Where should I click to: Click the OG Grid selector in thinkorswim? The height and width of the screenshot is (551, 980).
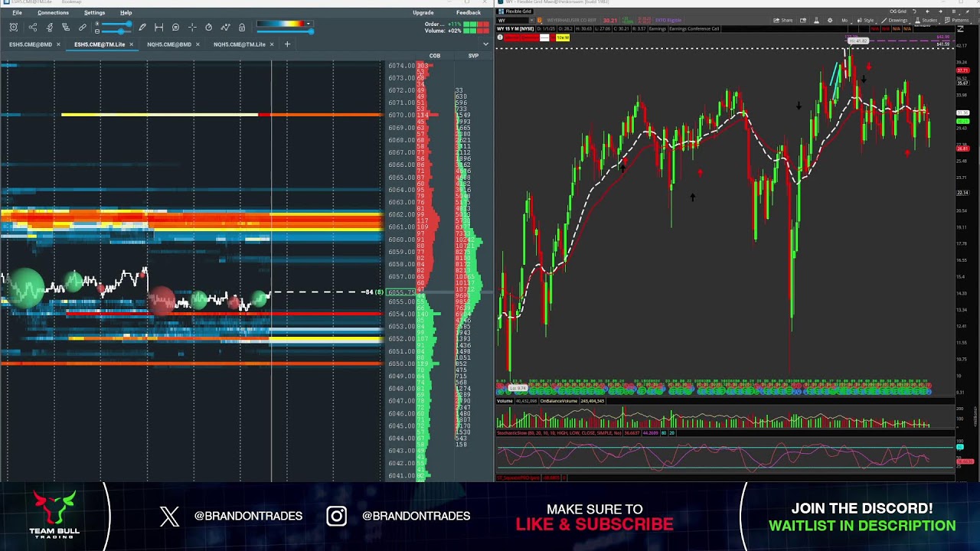898,11
